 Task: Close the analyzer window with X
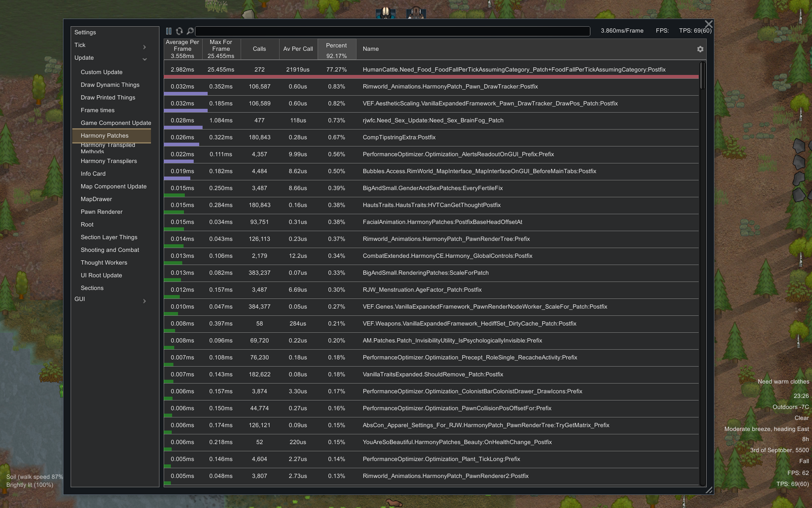(709, 24)
